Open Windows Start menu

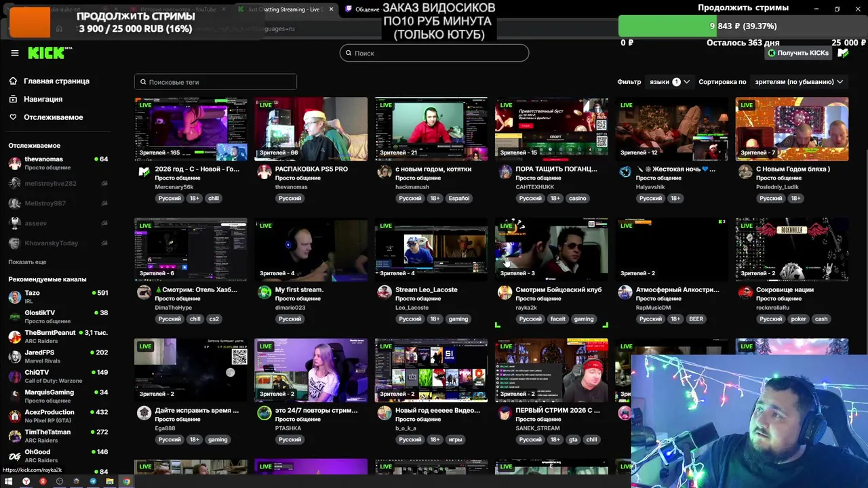point(9,481)
